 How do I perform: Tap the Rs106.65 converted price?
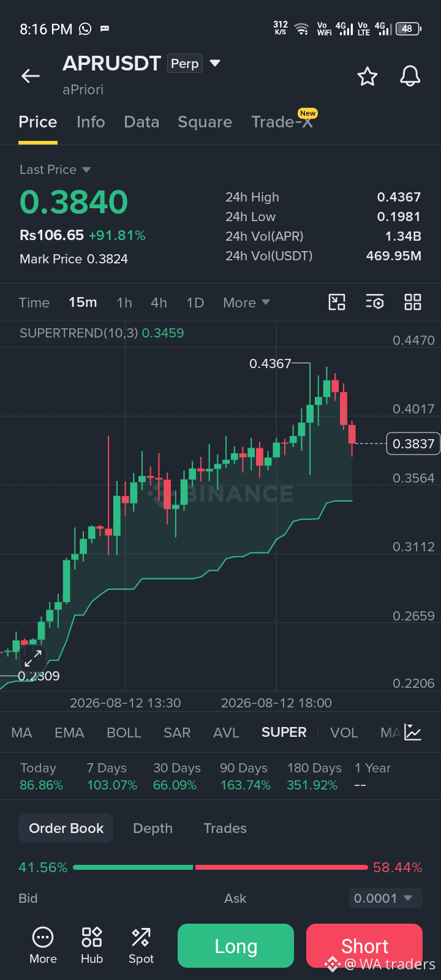51,235
